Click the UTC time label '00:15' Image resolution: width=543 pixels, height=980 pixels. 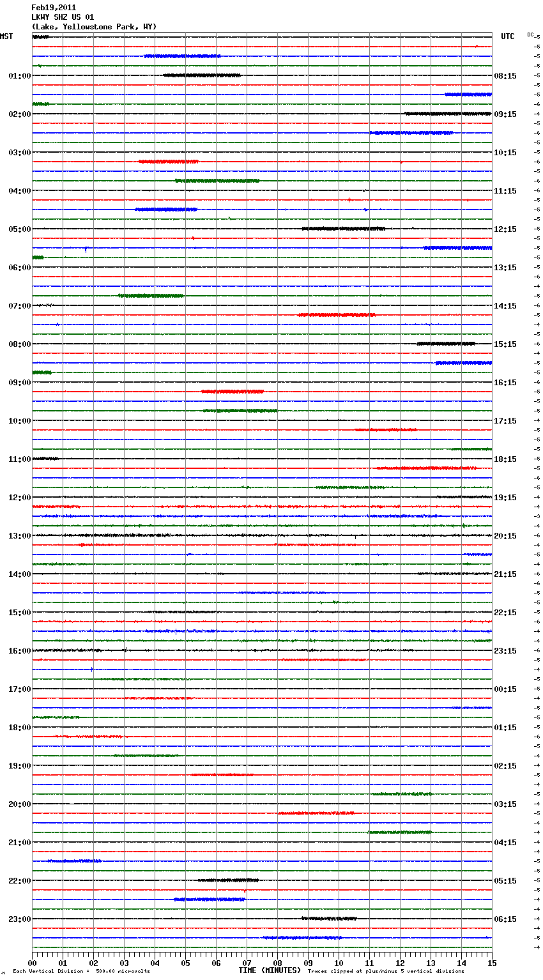[x=505, y=689]
